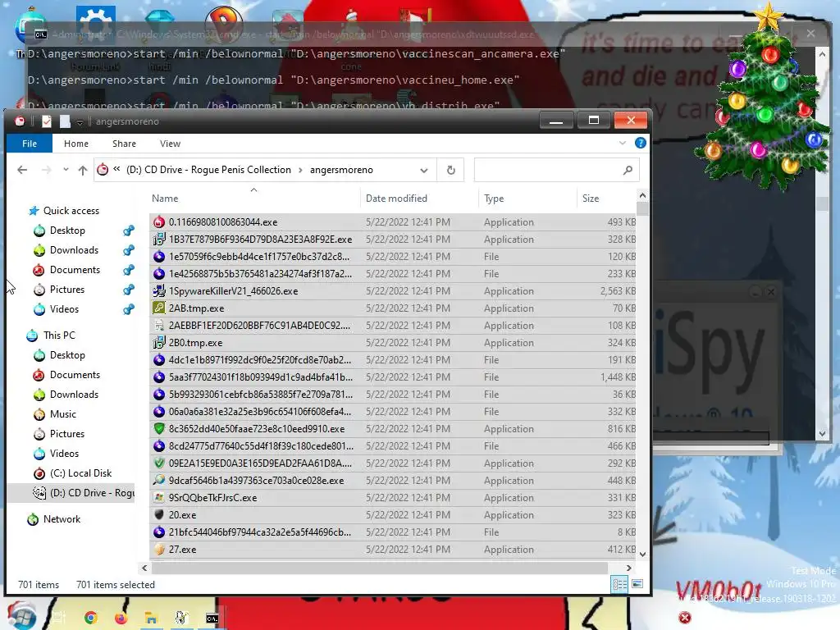Click the 2AB.tmp.exe key icon
Image resolution: width=840 pixels, height=630 pixels.
click(x=159, y=308)
